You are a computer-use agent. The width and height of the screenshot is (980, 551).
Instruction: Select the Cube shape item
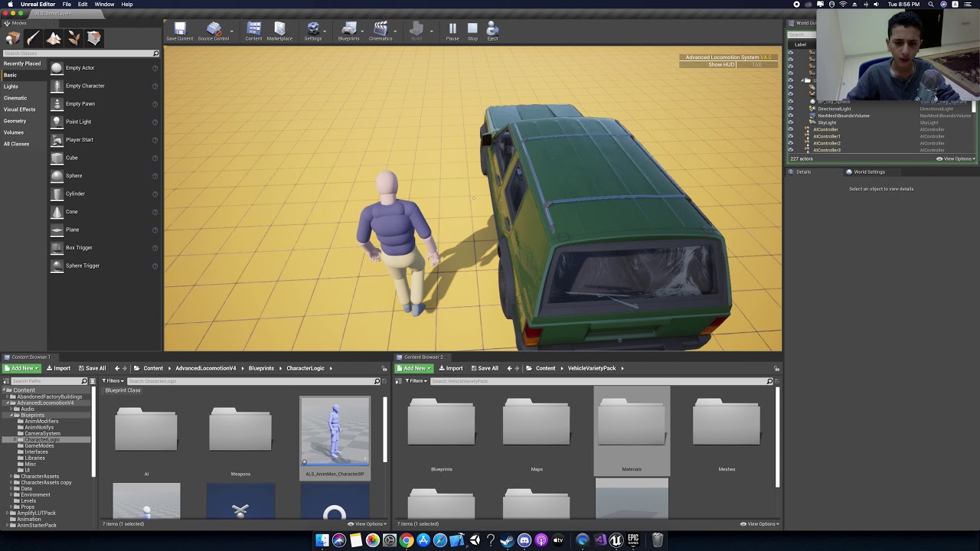click(103, 158)
